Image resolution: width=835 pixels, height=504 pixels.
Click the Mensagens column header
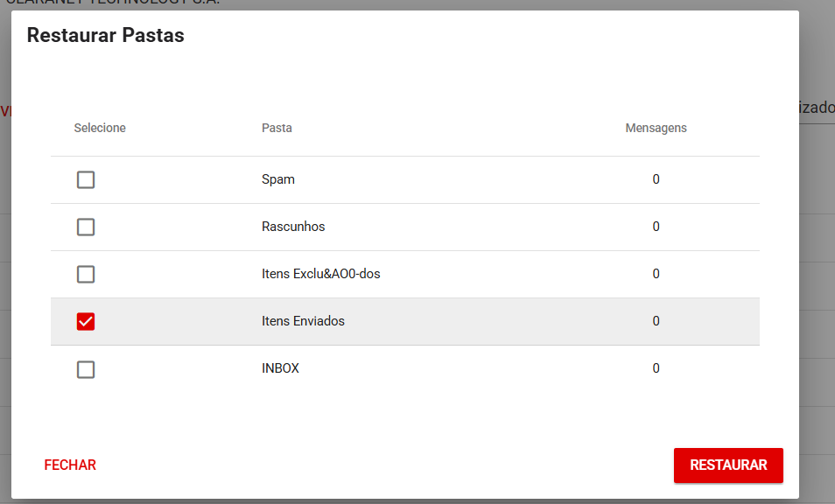coord(656,129)
